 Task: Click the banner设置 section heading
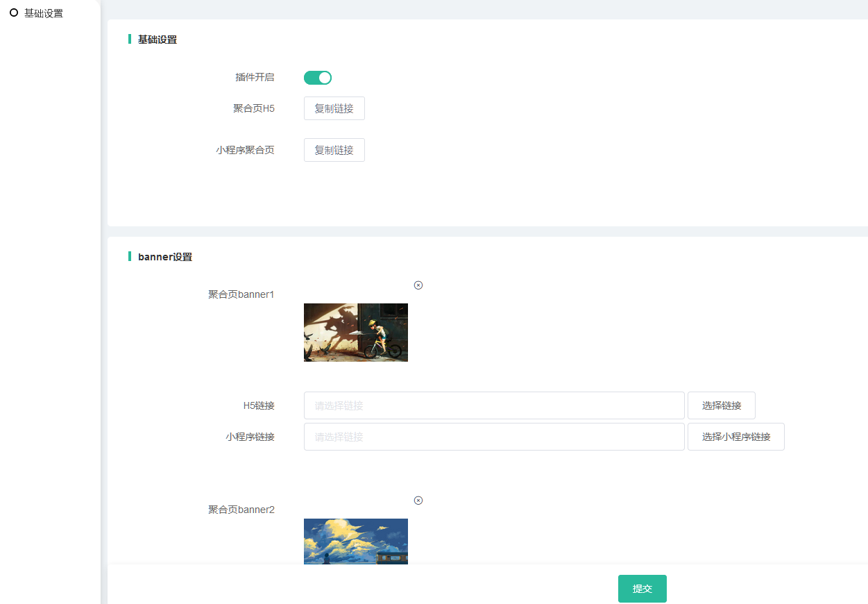pos(165,257)
